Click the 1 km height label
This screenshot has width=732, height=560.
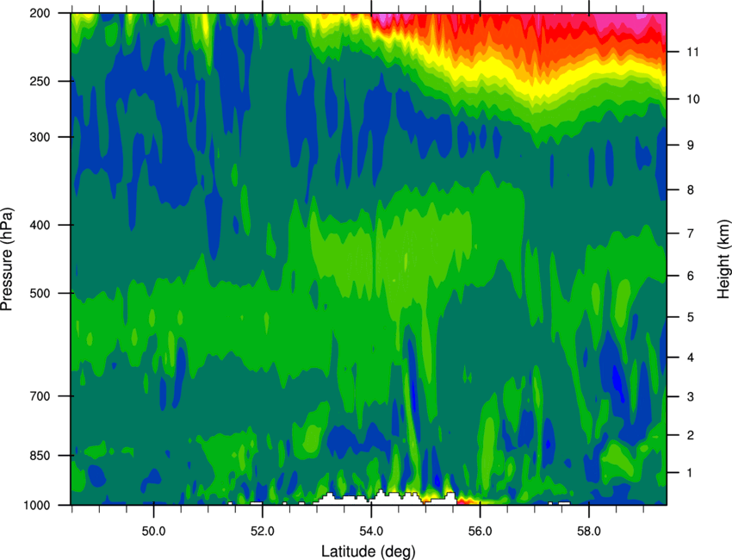point(691,473)
